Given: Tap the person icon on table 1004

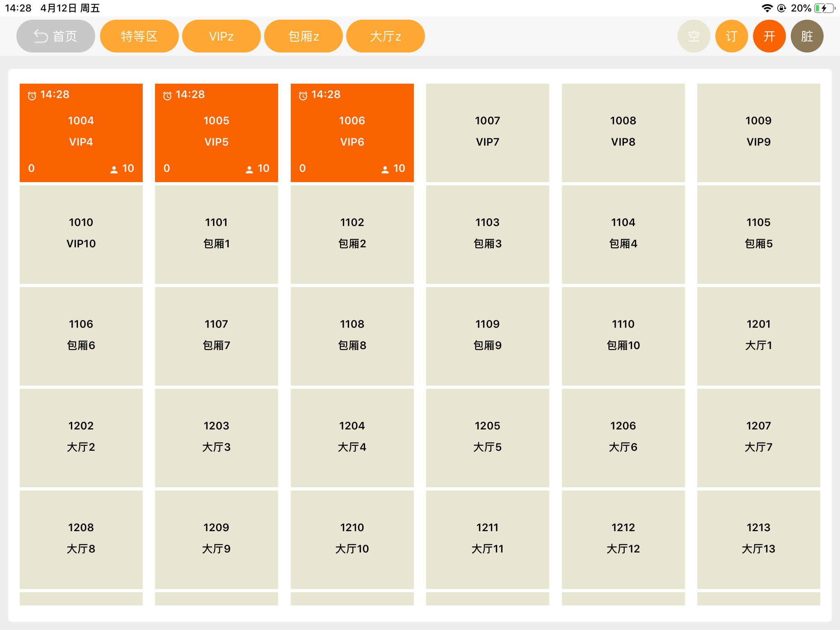Looking at the screenshot, I should coord(114,169).
